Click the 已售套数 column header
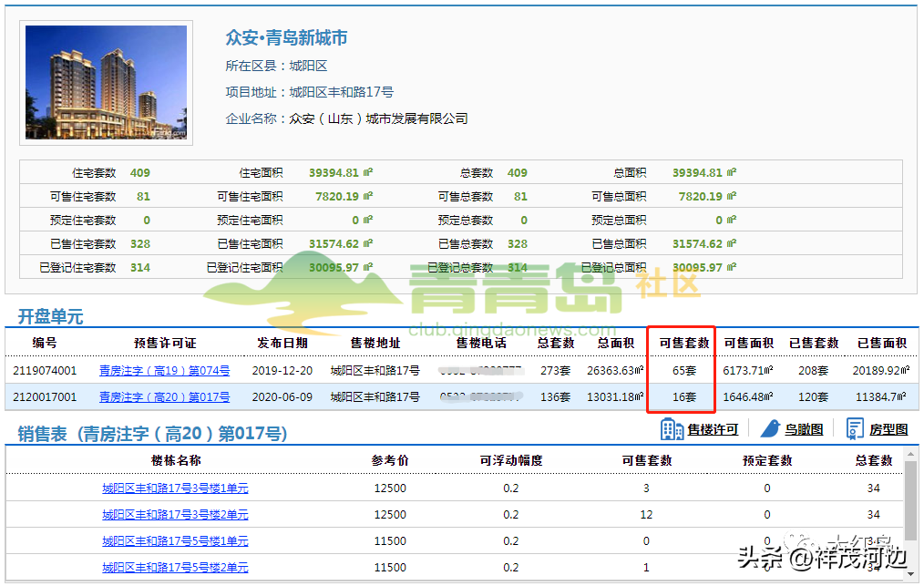The image size is (924, 586). [813, 343]
